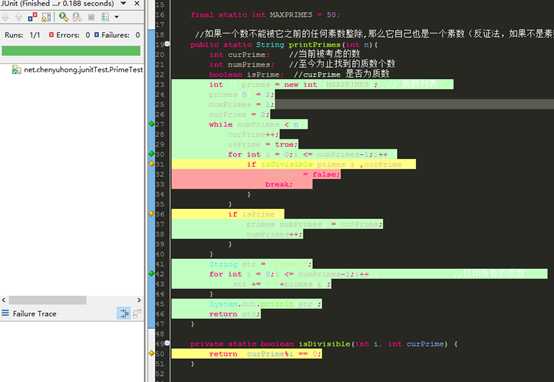Screen dimensions: 554x382
Task: Click yellow coverage diamond at line 50
Action: tap(152, 353)
